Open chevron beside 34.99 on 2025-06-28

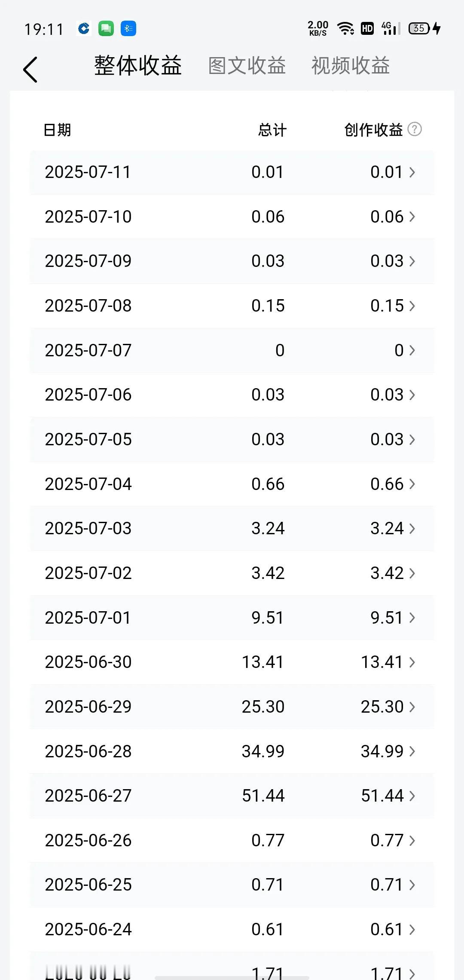pyautogui.click(x=412, y=751)
